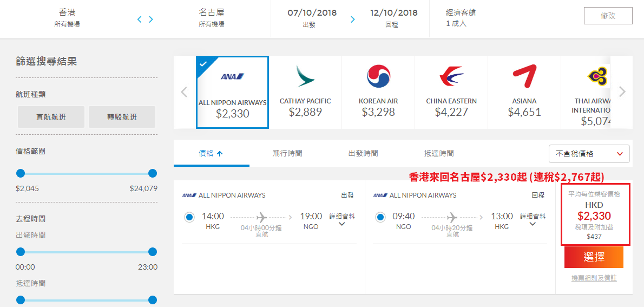Pick the China Eastern airline logo
The width and height of the screenshot is (644, 307).
[451, 76]
